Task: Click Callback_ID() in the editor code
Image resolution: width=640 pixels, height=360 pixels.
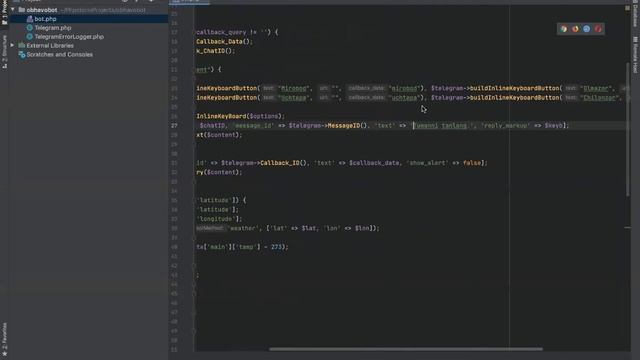Action: point(283,163)
